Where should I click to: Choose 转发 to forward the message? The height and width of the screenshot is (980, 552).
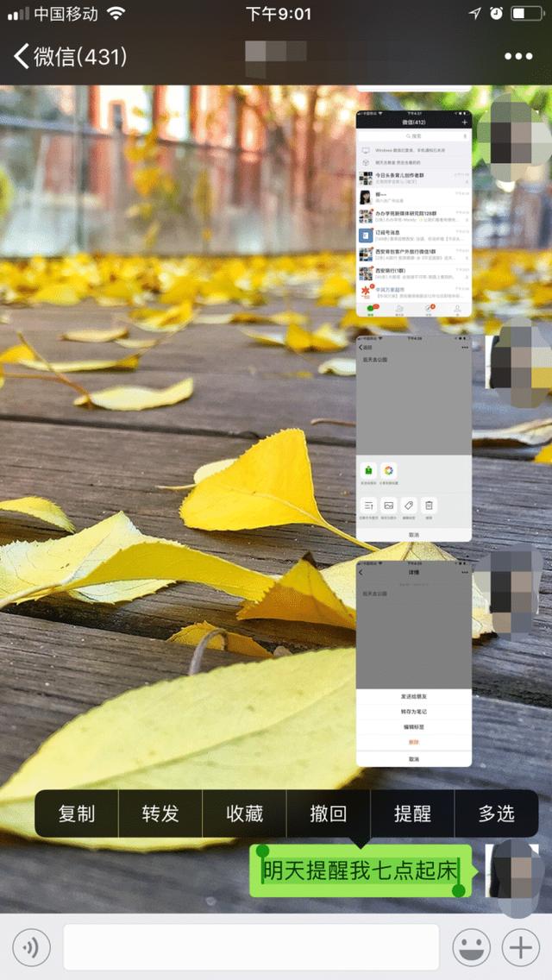point(160,814)
